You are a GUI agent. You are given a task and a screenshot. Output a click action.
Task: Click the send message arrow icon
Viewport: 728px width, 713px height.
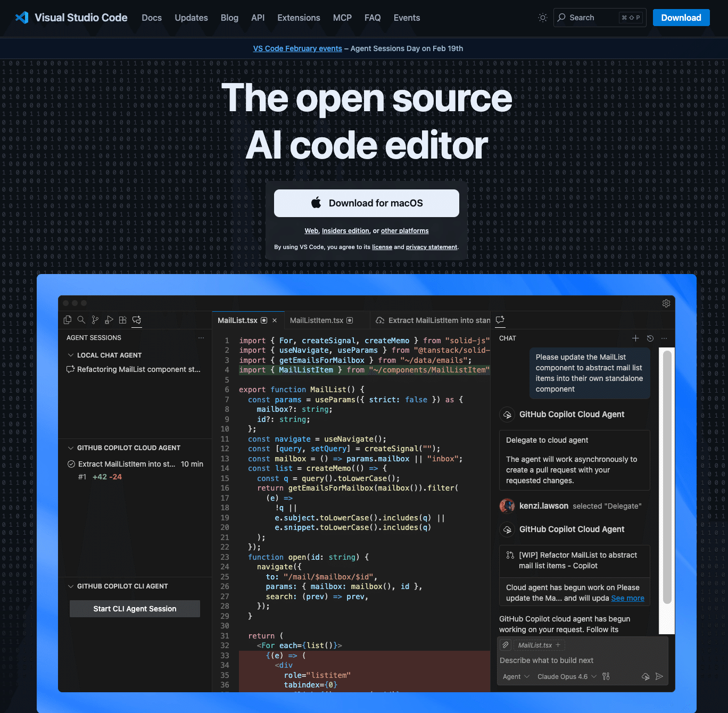coord(659,676)
